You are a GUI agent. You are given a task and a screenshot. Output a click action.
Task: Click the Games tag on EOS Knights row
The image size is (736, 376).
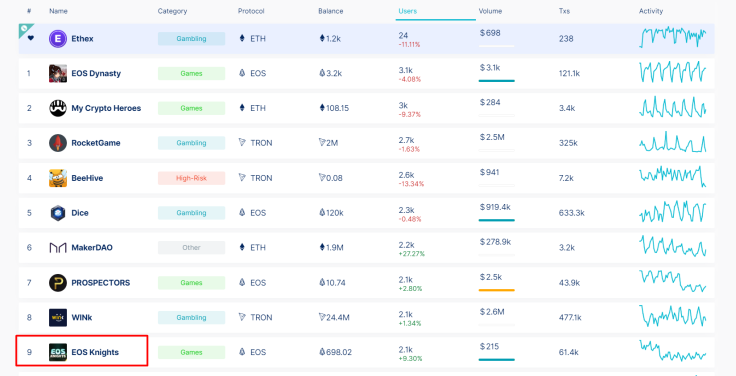[x=192, y=353]
